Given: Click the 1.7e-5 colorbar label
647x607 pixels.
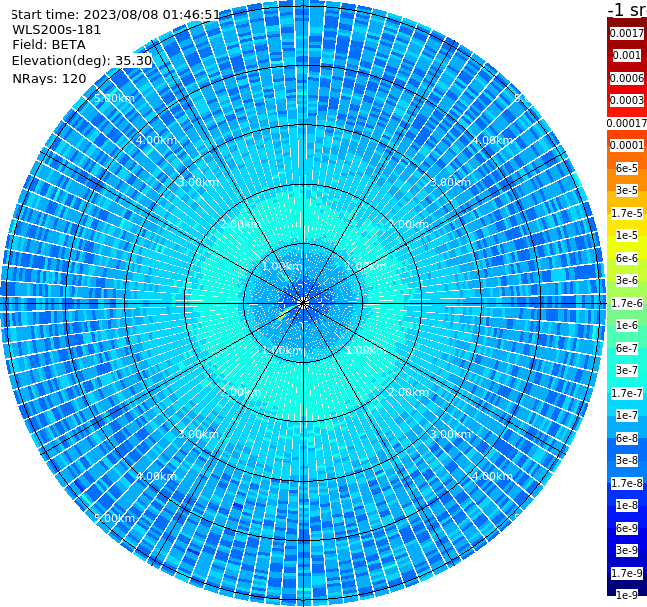Looking at the screenshot, I should (627, 213).
